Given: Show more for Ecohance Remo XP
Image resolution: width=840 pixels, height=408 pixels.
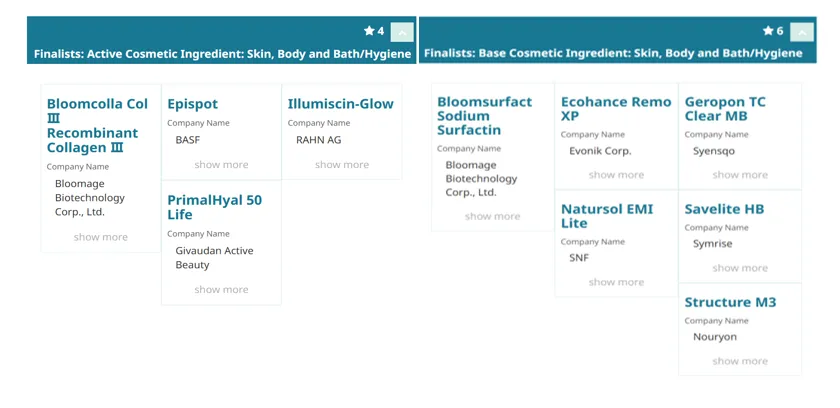Looking at the screenshot, I should point(616,175).
